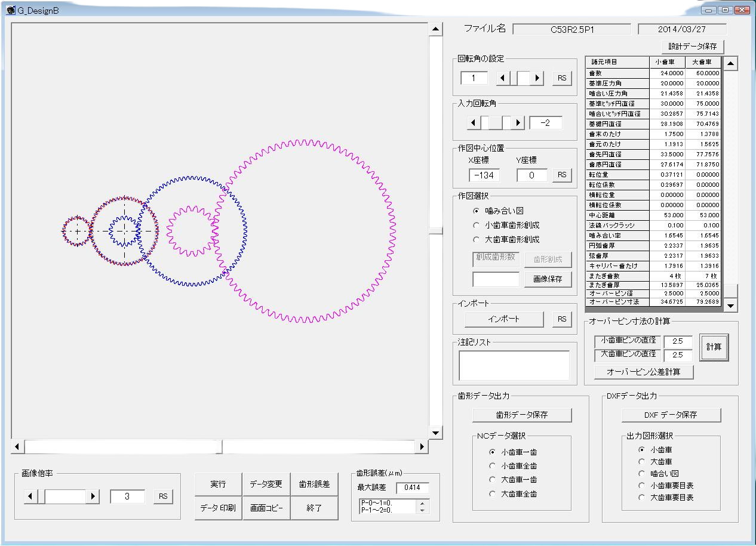Click right arrow of 画像倍率 slider

[93, 496]
